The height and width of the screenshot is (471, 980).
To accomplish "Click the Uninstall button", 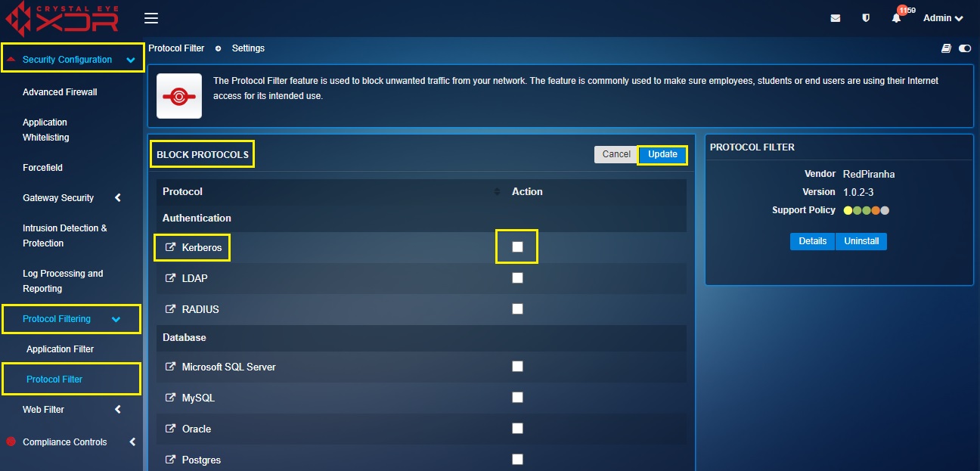I will coord(861,241).
